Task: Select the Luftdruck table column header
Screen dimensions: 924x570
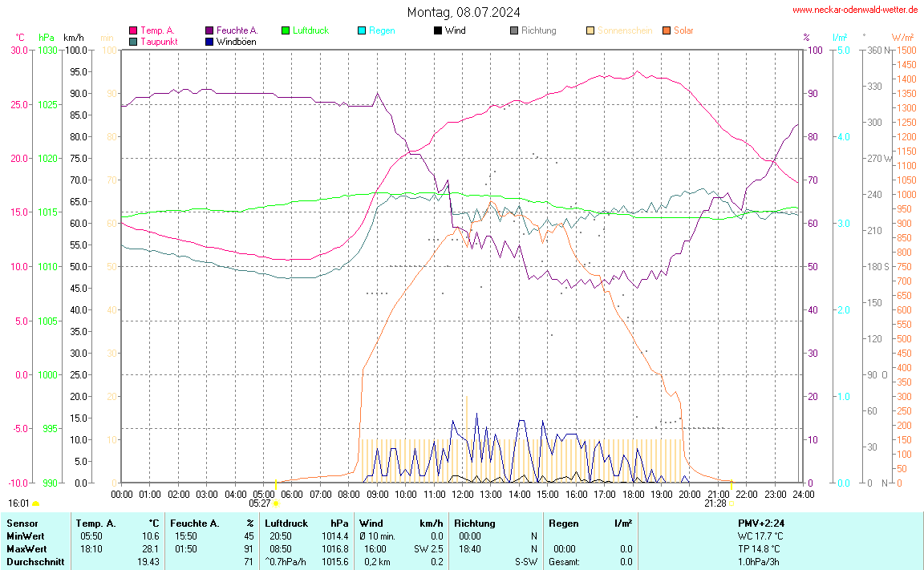Action: 286,524
